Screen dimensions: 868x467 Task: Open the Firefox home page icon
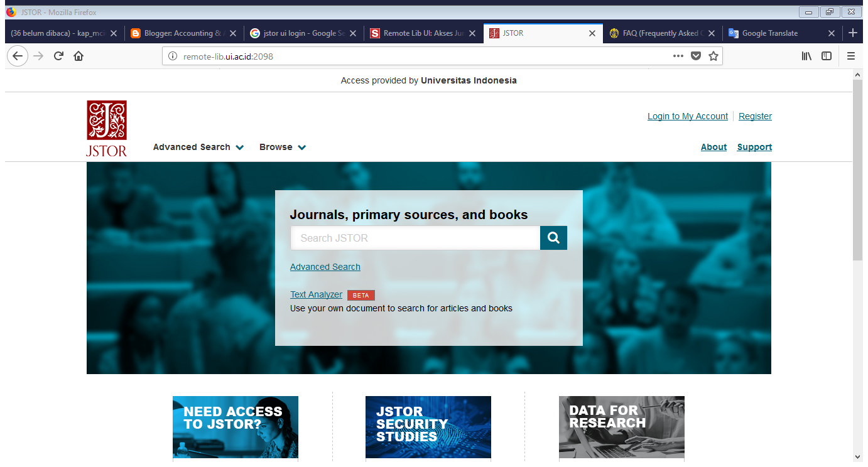pos(79,56)
